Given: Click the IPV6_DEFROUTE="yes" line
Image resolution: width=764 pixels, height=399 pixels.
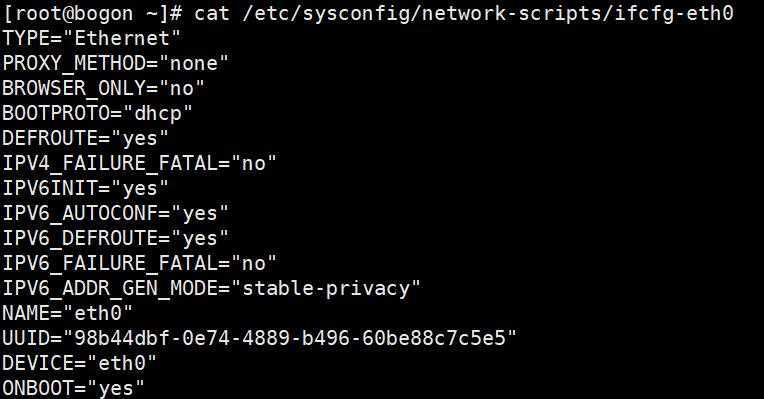Looking at the screenshot, I should pyautogui.click(x=115, y=238).
